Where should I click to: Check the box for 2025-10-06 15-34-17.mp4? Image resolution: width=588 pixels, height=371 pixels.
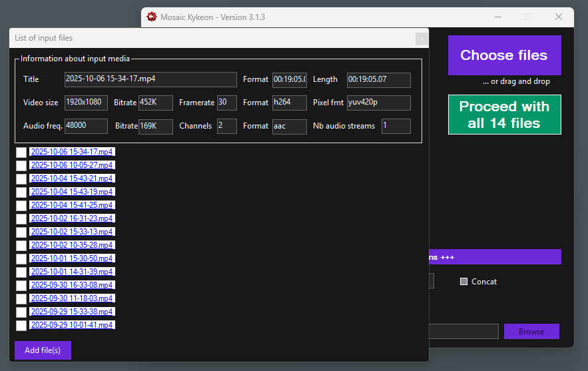point(21,152)
